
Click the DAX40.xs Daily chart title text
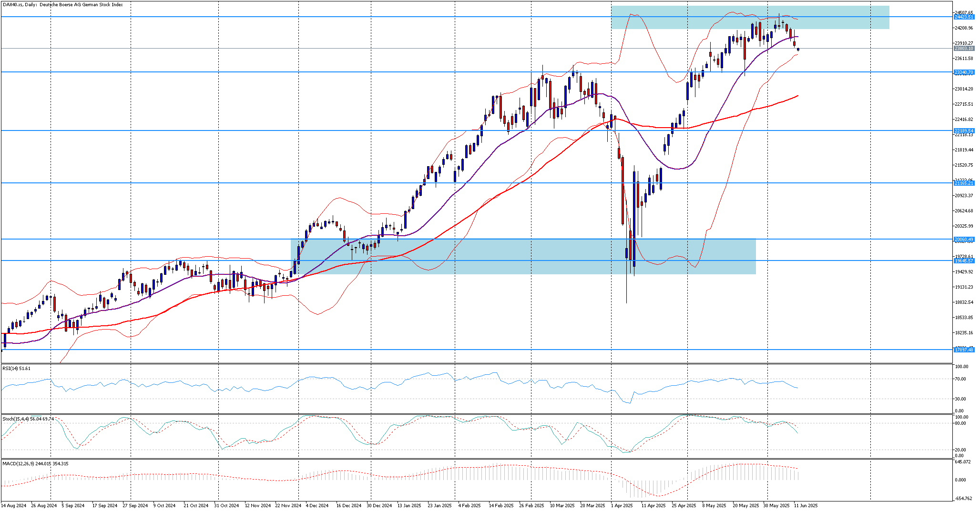[x=62, y=5]
